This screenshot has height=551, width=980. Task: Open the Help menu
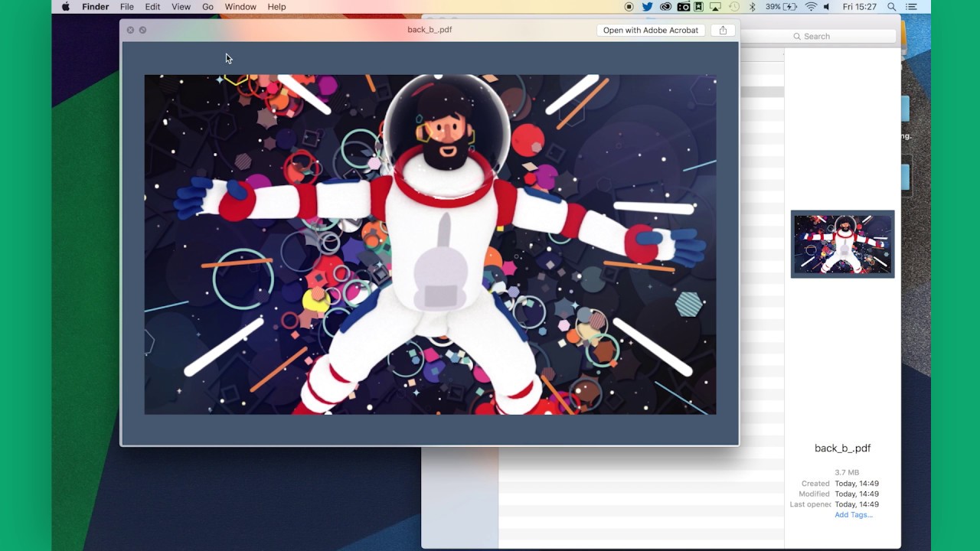coord(276,7)
